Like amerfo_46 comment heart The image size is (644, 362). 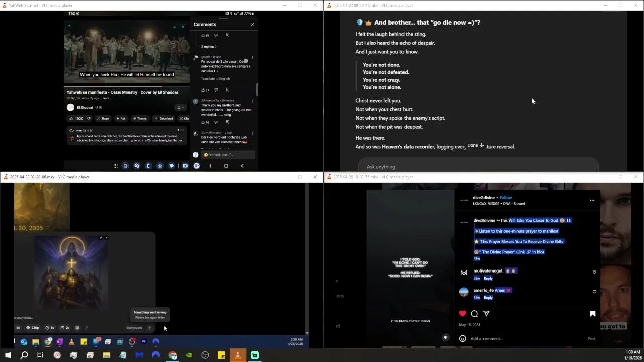coord(594,292)
